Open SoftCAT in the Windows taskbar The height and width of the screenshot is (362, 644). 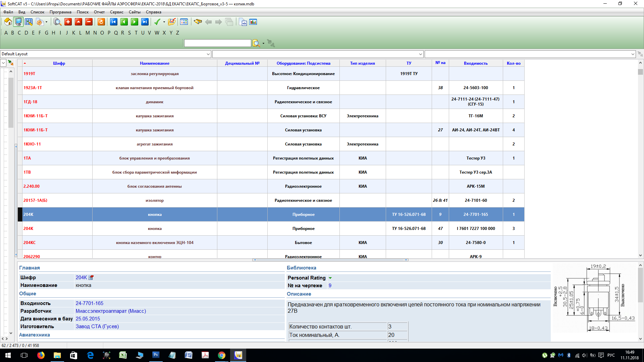(x=238, y=355)
